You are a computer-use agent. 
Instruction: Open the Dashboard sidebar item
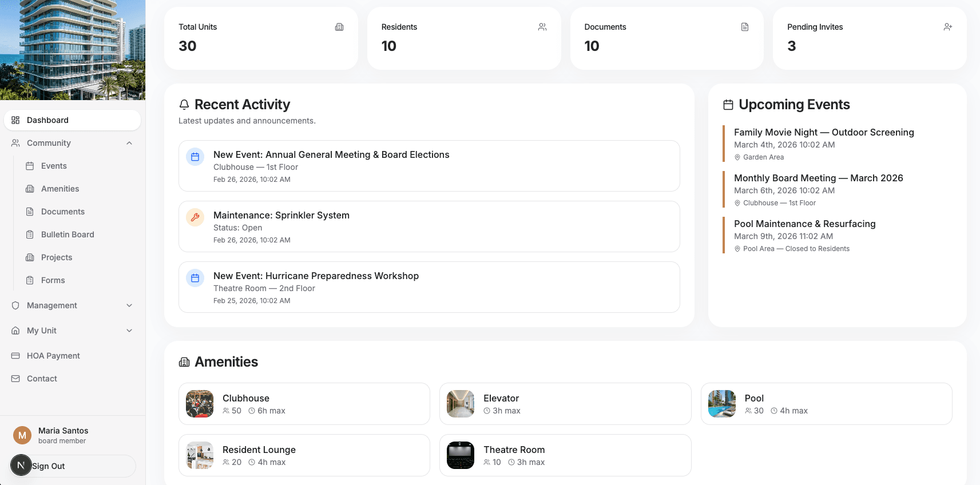coord(72,120)
